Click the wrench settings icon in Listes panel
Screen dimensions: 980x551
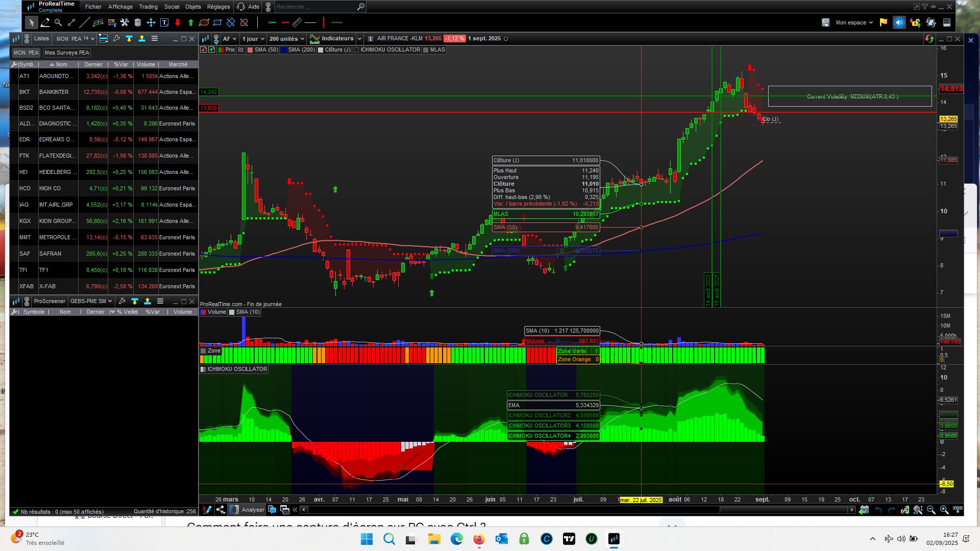coord(116,39)
